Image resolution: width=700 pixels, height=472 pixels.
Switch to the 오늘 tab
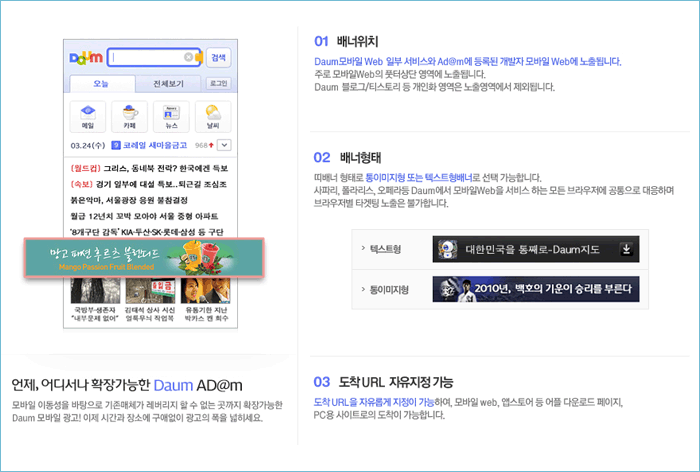pyautogui.click(x=102, y=84)
